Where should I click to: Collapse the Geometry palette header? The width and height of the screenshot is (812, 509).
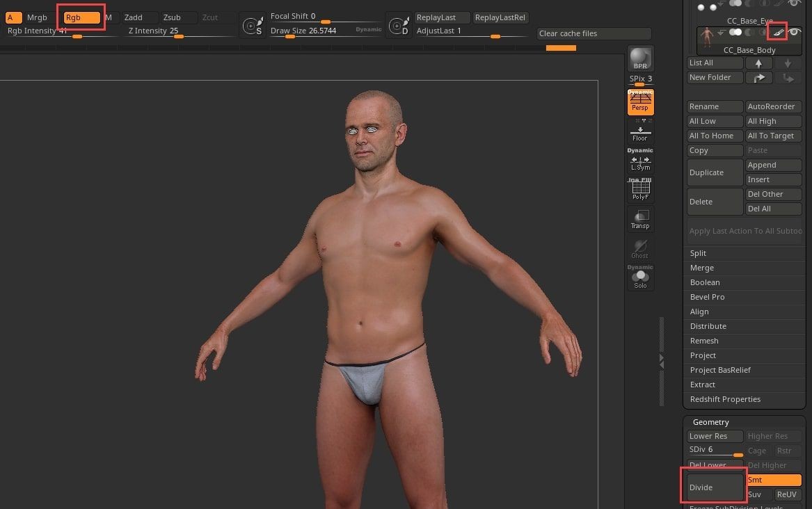click(x=710, y=422)
